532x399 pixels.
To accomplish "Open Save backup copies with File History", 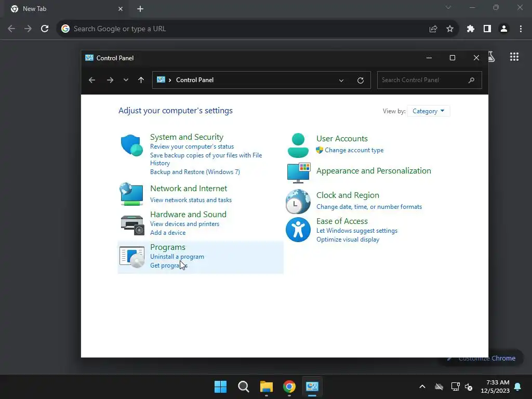I will tap(206, 159).
